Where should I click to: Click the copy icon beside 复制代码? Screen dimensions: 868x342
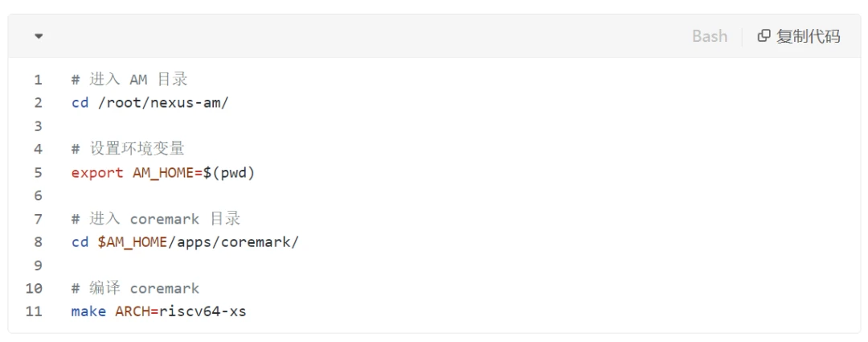tap(764, 36)
